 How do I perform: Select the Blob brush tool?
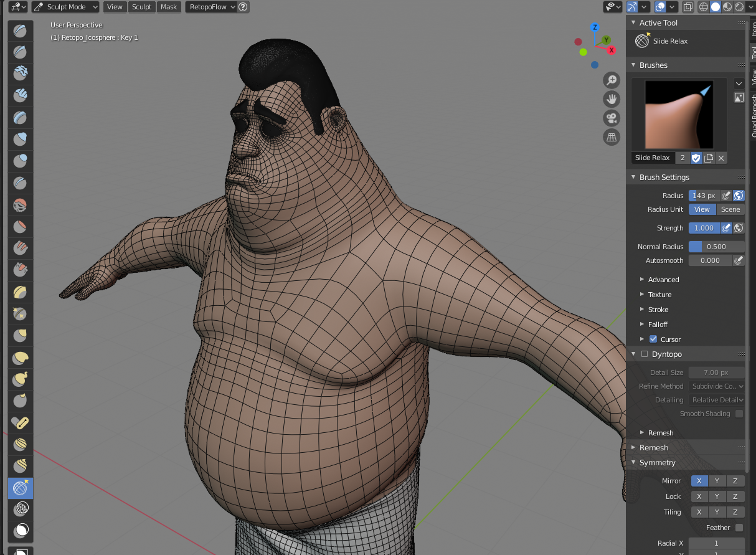coord(21,161)
